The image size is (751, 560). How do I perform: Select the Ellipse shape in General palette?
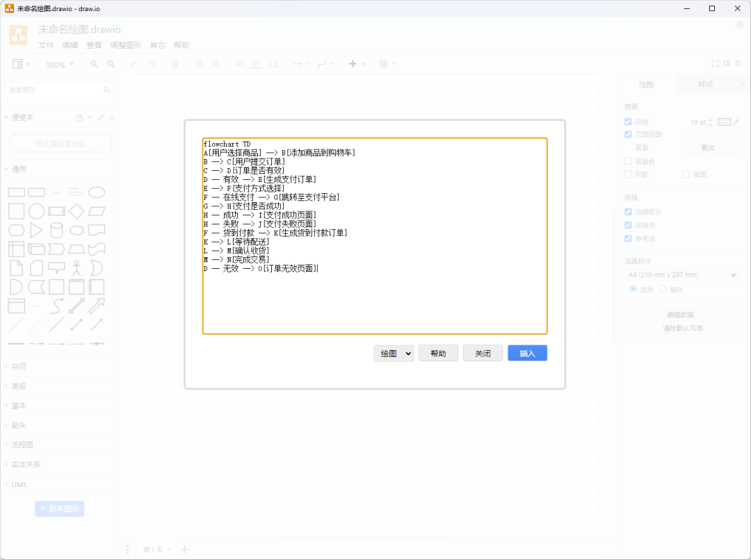pyautogui.click(x=97, y=192)
